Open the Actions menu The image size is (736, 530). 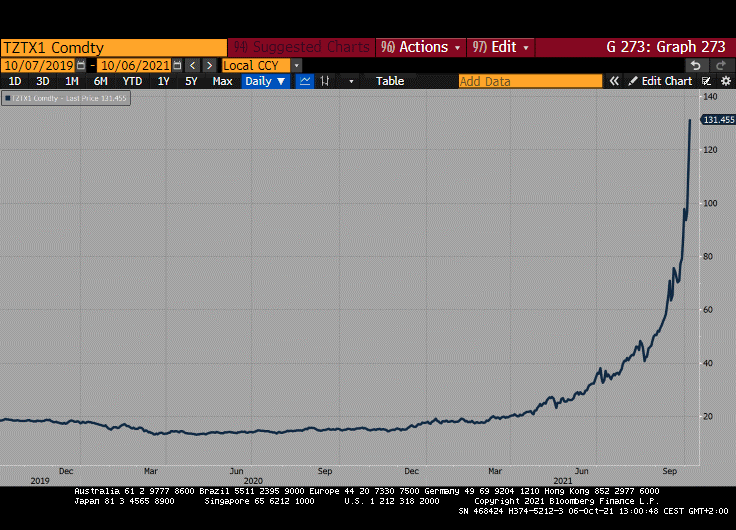point(420,47)
